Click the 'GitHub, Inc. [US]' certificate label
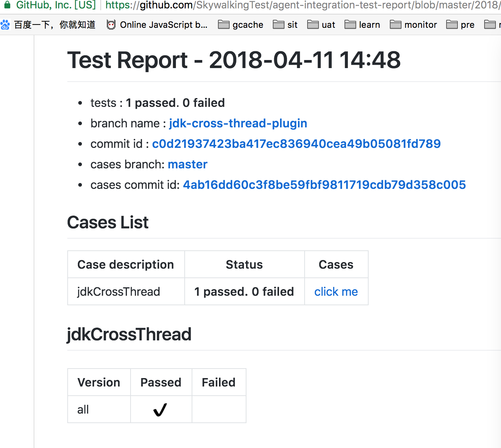 (x=56, y=5)
